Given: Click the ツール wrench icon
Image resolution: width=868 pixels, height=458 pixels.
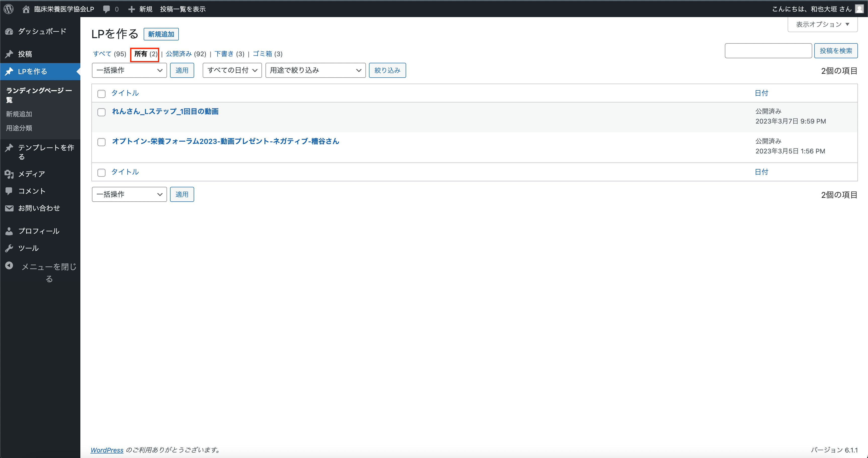Looking at the screenshot, I should (x=9, y=249).
